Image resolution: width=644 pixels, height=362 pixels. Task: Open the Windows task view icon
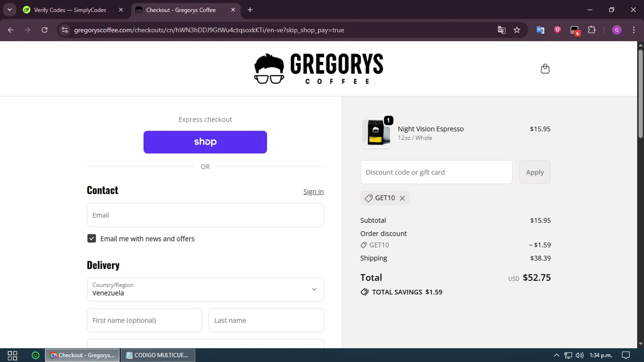pyautogui.click(x=12, y=355)
